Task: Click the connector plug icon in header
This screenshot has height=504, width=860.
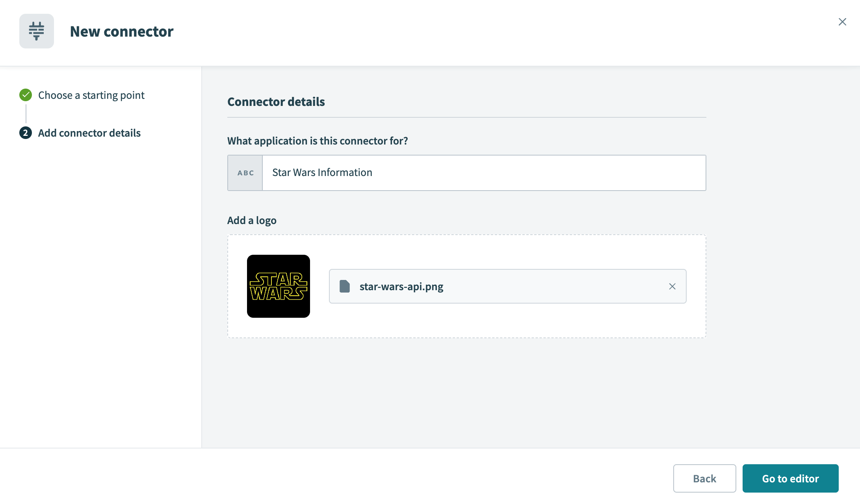Action: tap(37, 31)
